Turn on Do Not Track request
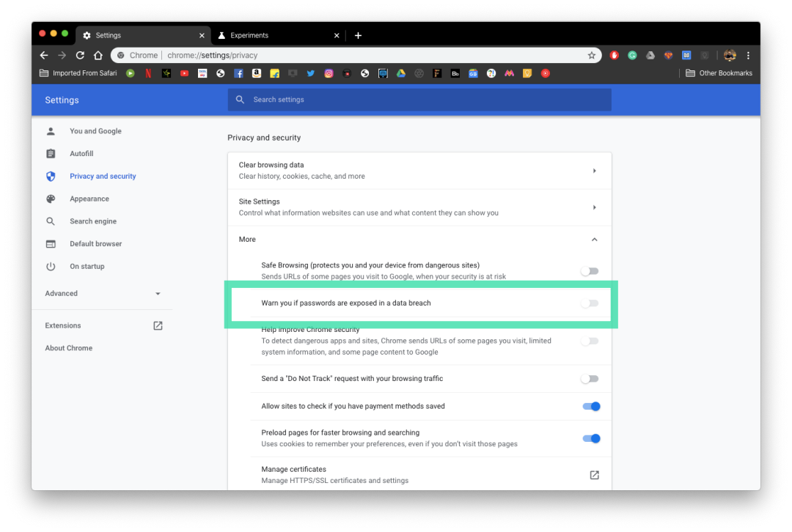The image size is (792, 532). coord(590,379)
